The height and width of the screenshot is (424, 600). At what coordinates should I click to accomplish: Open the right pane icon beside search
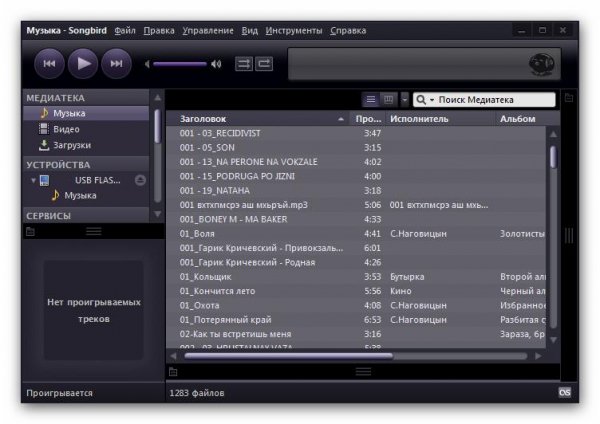coord(569,98)
